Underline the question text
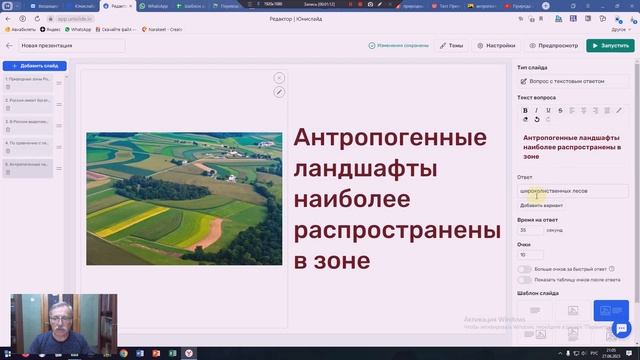The image size is (640, 360). coord(548,111)
